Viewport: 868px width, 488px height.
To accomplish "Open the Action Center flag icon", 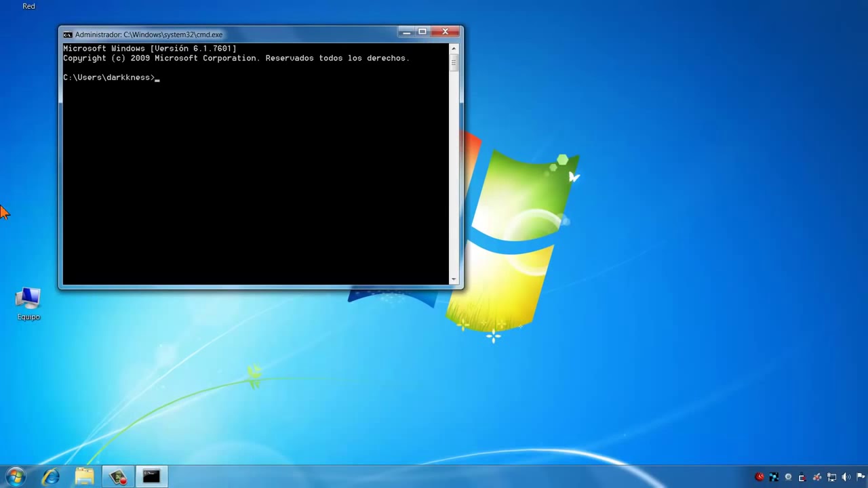I will (x=861, y=476).
